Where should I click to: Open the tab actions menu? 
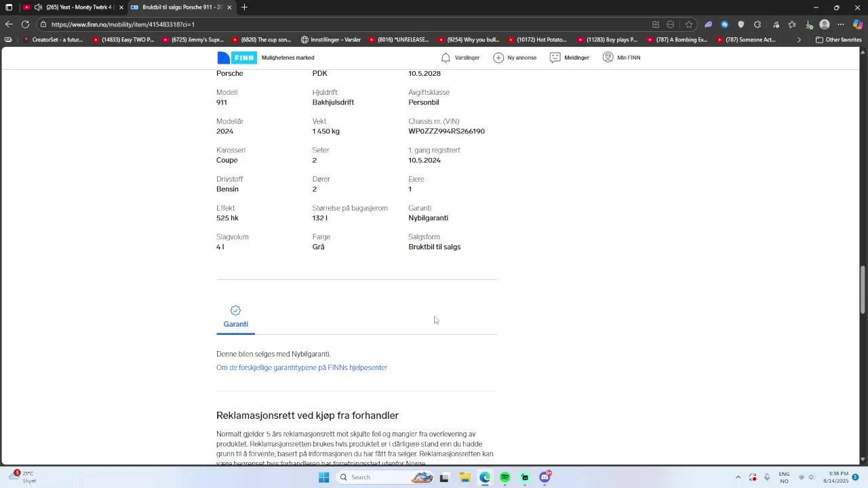coord(9,7)
